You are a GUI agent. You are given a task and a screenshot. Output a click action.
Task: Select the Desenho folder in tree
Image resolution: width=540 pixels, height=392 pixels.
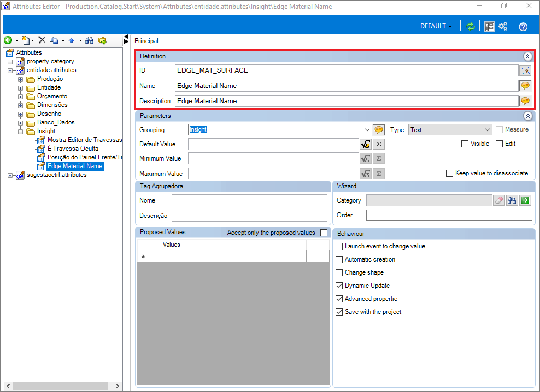pos(49,114)
